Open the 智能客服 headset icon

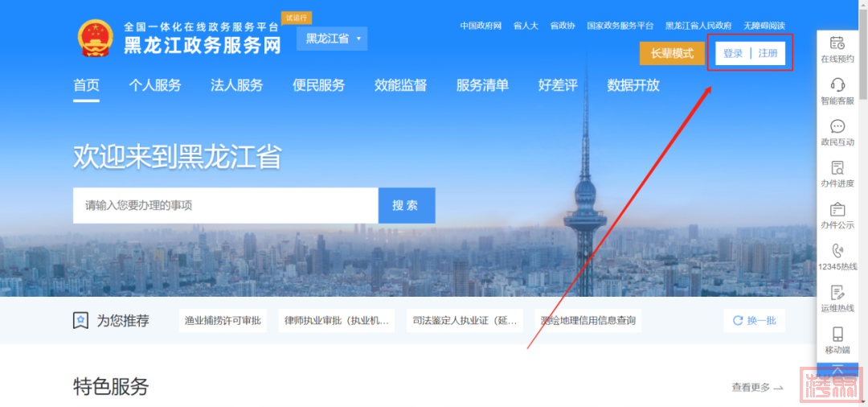[837, 84]
